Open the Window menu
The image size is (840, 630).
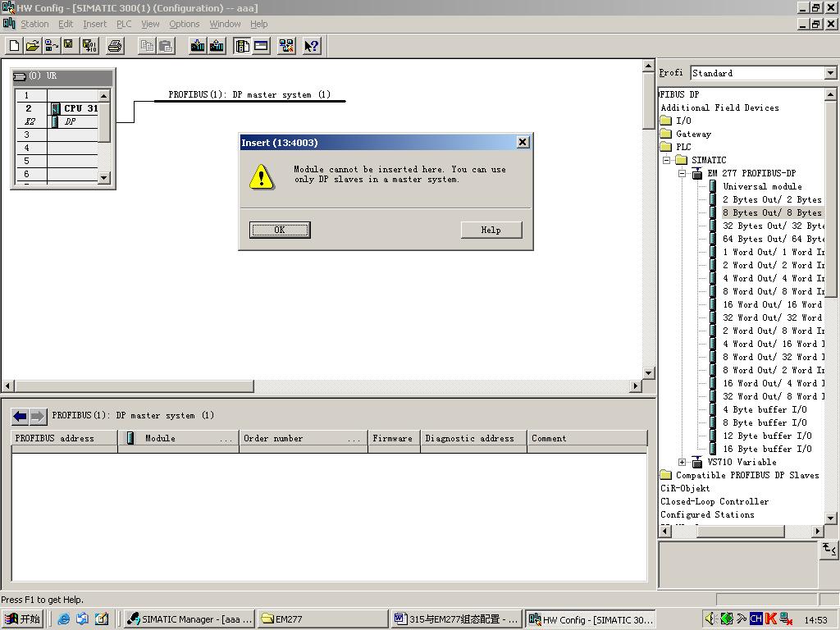coord(225,24)
